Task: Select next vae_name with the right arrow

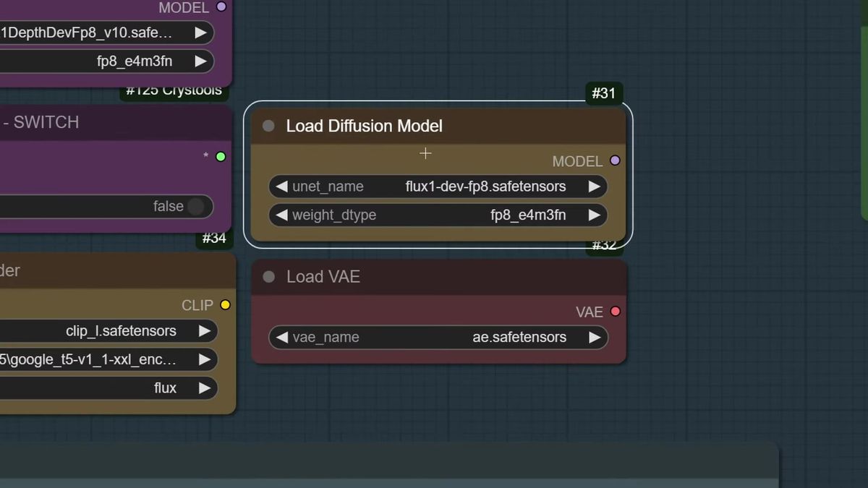Action: tap(594, 337)
